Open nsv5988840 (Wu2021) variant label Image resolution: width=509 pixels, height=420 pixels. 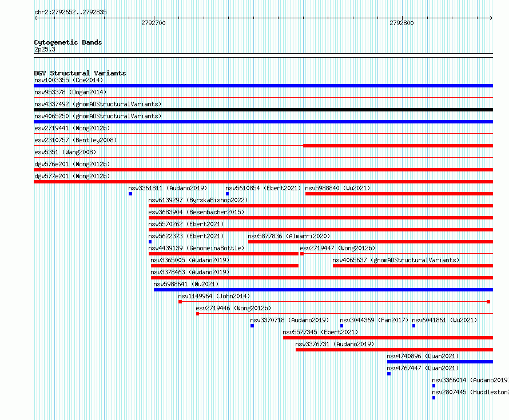337,188
